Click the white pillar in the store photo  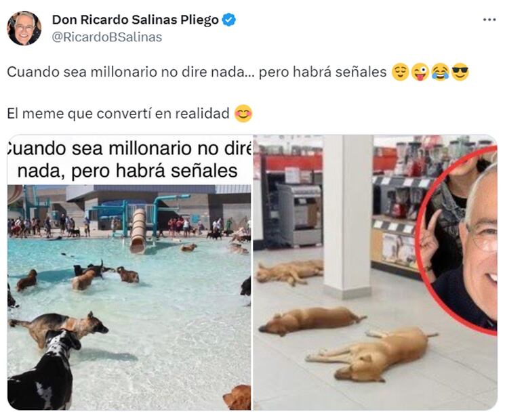pos(348,216)
